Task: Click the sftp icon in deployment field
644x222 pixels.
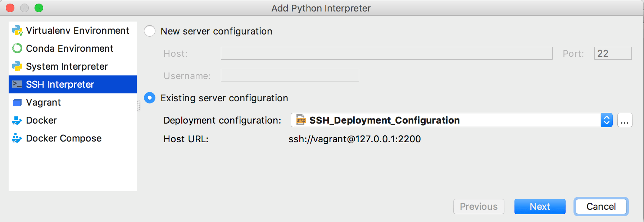Action: (301, 120)
